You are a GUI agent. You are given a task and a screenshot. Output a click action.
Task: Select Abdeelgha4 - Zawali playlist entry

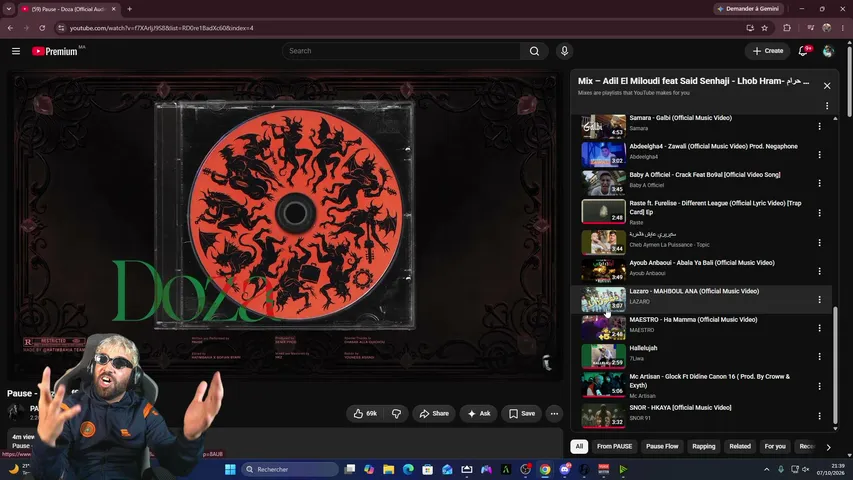(702, 155)
